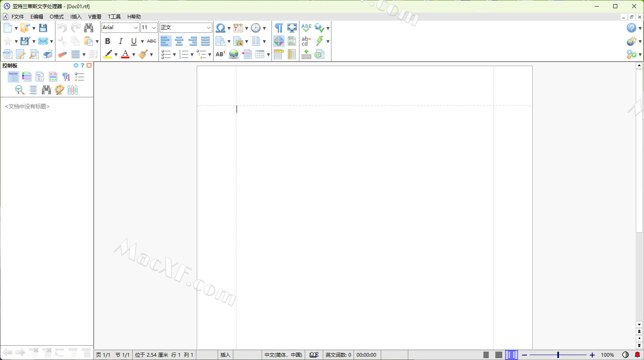This screenshot has height=360, width=644.
Task: Click the zoom in plus button
Action: click(592, 355)
